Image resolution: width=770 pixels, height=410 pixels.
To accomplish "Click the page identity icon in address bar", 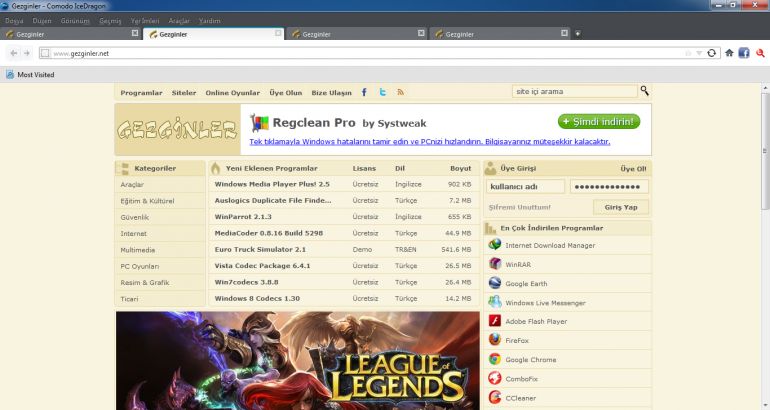I will pos(45,53).
